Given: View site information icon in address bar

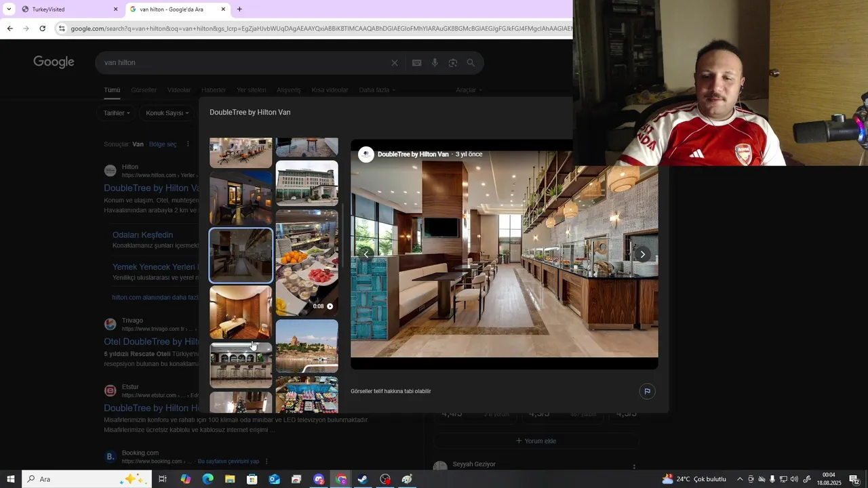Looking at the screenshot, I should [62, 28].
